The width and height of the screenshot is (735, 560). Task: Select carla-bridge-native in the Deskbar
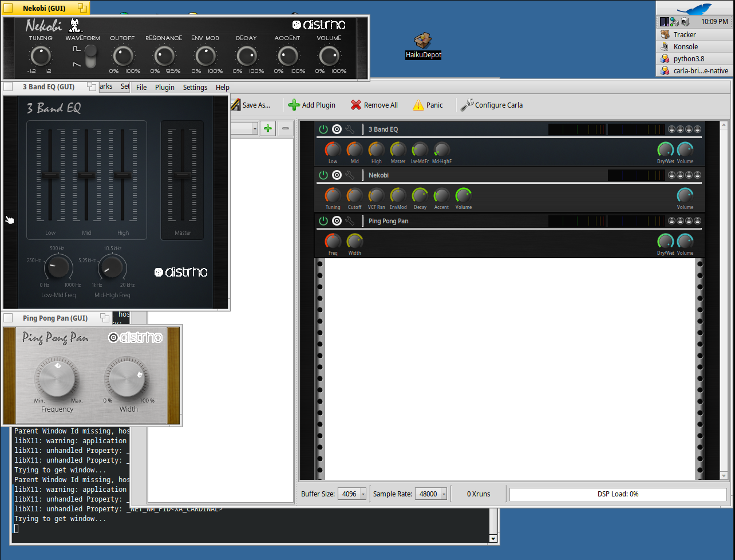pos(694,70)
